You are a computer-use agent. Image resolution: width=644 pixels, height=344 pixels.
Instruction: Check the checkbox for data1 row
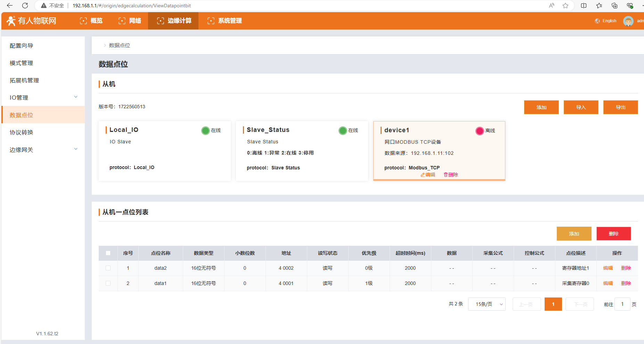108,283
